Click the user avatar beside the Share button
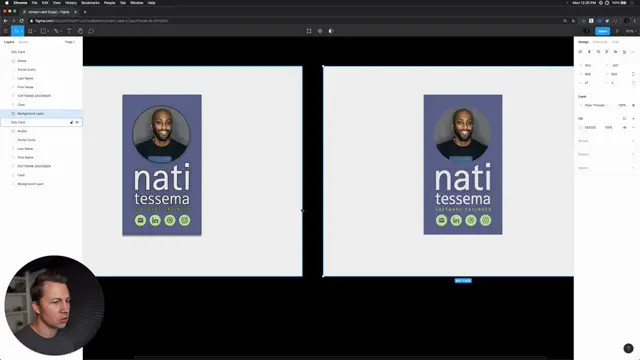The height and width of the screenshot is (360, 640). [x=587, y=31]
